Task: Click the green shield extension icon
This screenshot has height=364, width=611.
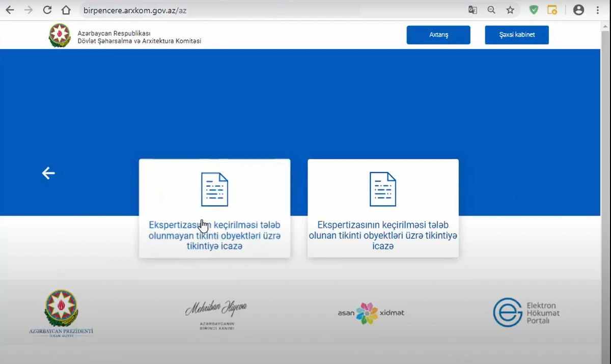Action: pos(534,10)
